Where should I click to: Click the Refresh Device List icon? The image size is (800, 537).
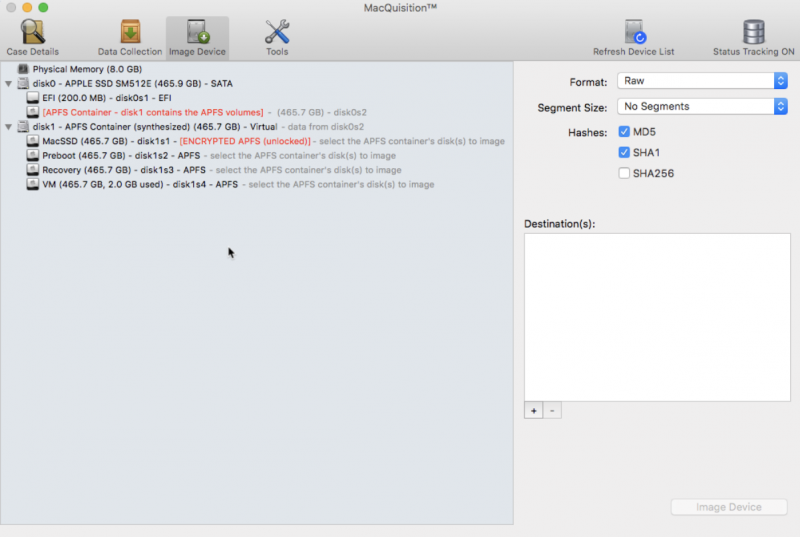(634, 32)
